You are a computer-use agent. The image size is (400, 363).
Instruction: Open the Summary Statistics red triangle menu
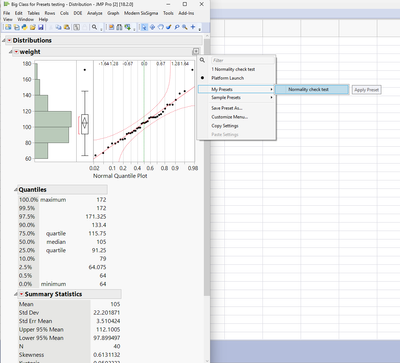(x=21, y=294)
